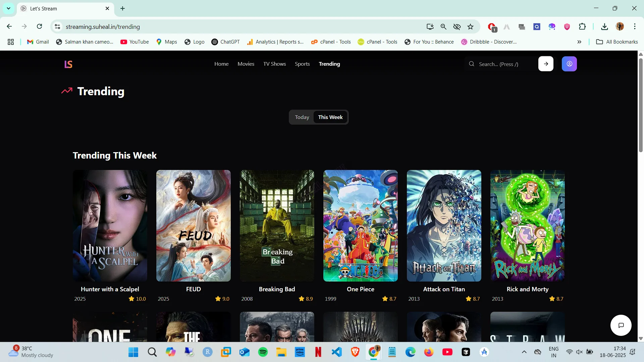Open the clock and date in taskbar
644x362 pixels.
pos(613,352)
